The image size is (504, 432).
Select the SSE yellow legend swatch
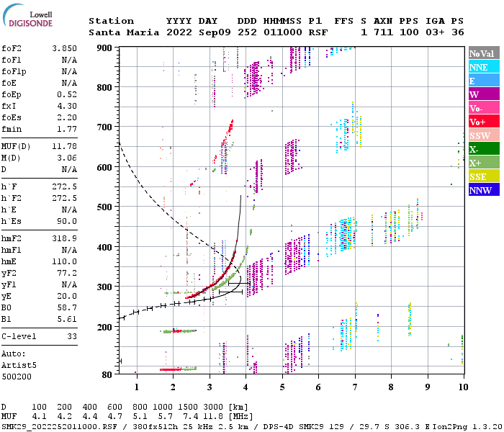click(484, 176)
